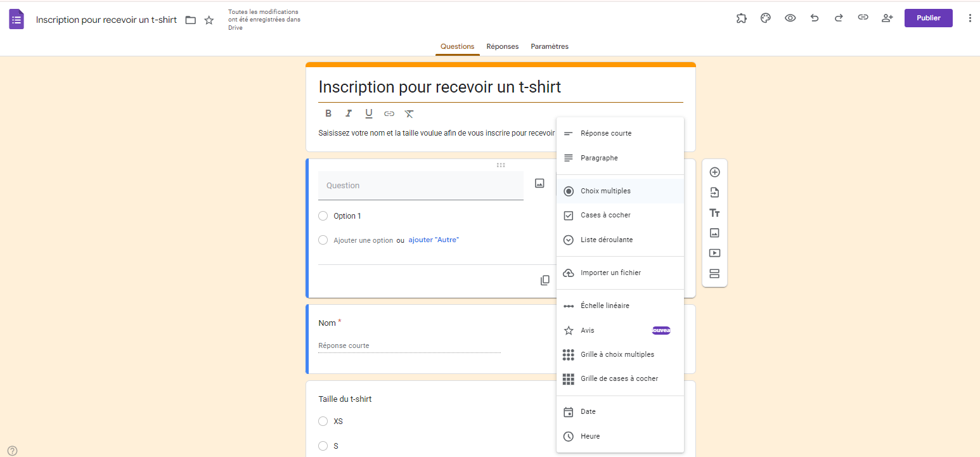The image size is (980, 457).
Task: Insert an image next to the question field
Action: 539,183
